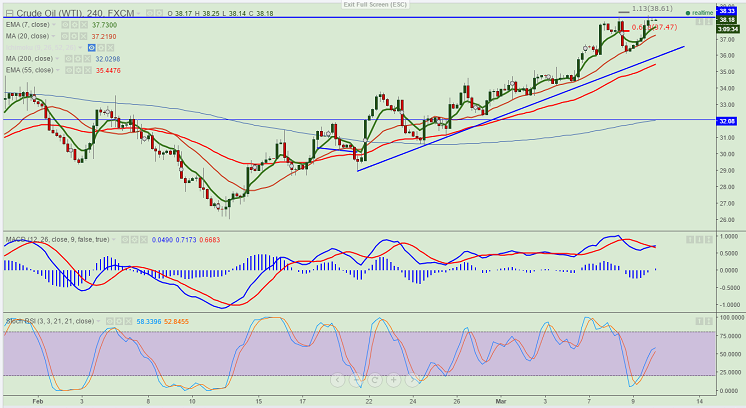The height and width of the screenshot is (408, 746).
Task: Click the Crude Oil (WTI), 240, FXCM title
Action: coord(75,13)
